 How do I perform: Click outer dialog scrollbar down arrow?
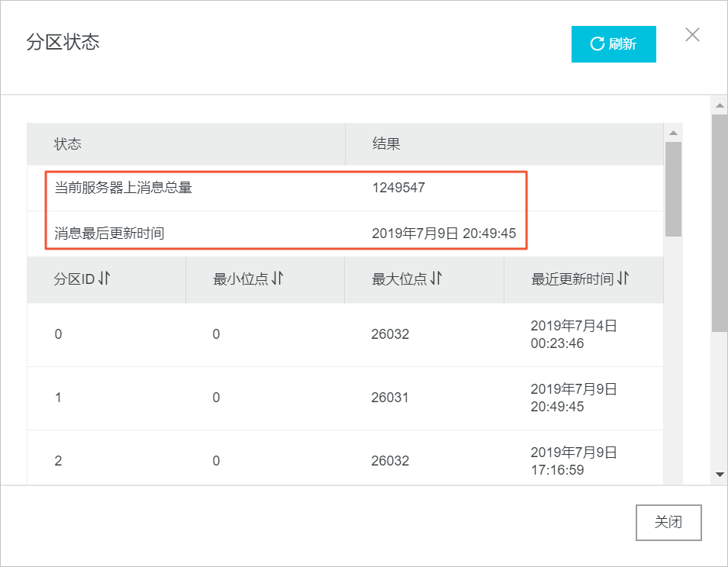pos(720,474)
